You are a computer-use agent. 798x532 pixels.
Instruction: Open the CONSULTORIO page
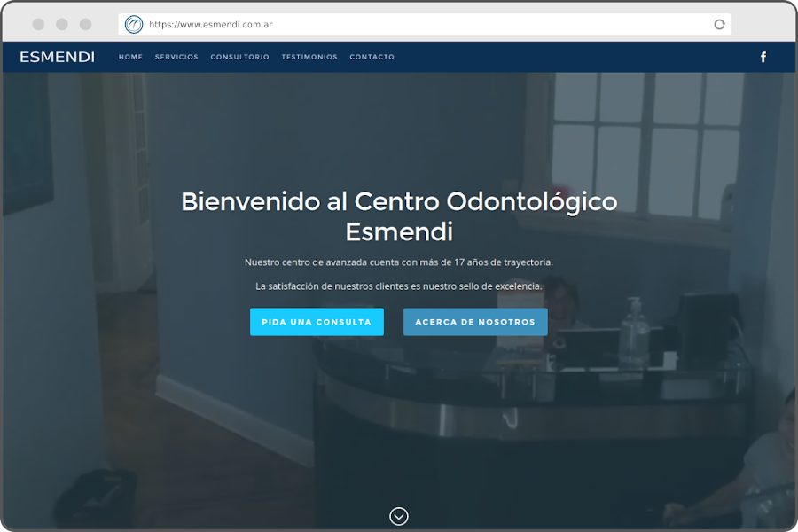239,56
